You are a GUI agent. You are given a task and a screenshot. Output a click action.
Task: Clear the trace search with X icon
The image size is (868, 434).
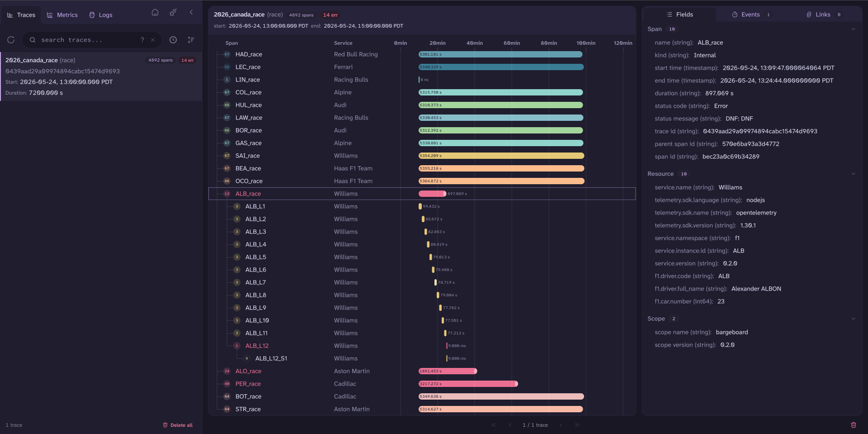click(153, 40)
